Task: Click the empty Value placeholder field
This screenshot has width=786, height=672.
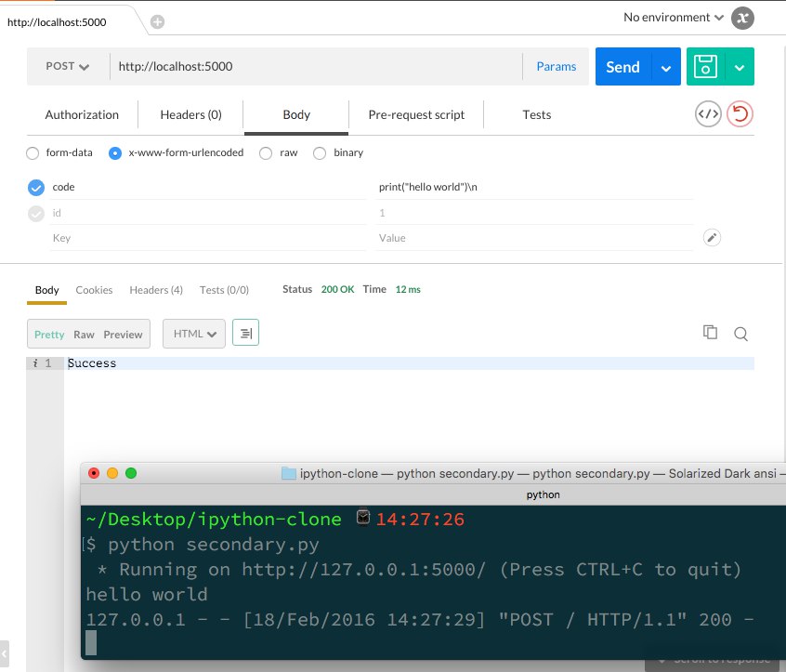Action: coord(534,238)
